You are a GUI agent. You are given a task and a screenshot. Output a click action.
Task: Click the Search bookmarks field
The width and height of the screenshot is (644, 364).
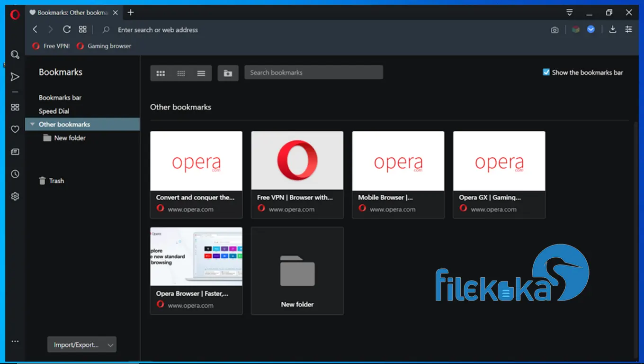coord(313,73)
